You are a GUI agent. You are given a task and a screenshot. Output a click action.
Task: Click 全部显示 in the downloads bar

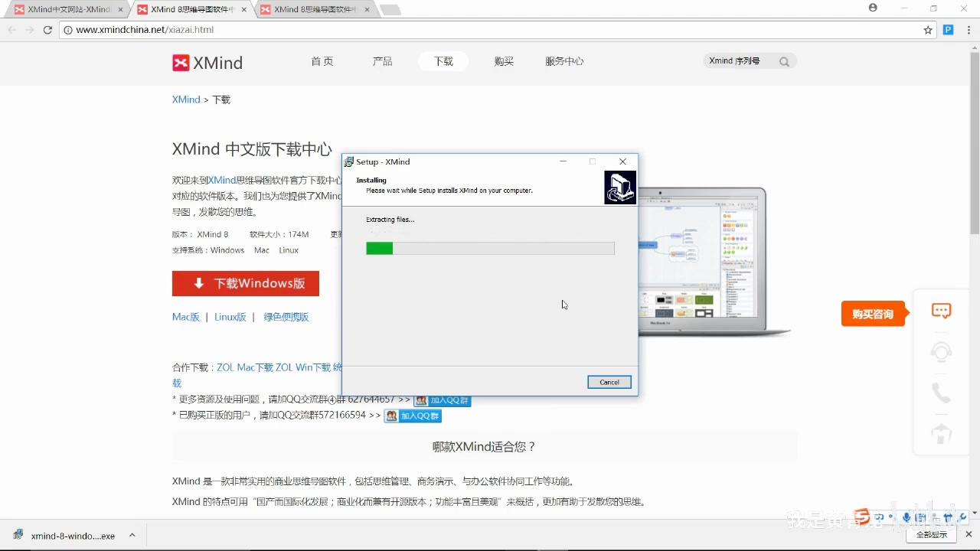point(931,535)
